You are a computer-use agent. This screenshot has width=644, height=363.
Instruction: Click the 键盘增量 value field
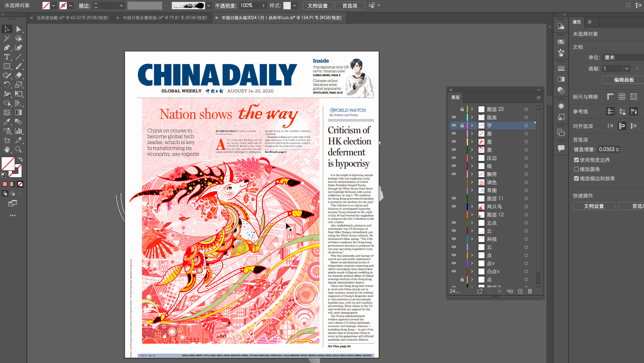609,149
